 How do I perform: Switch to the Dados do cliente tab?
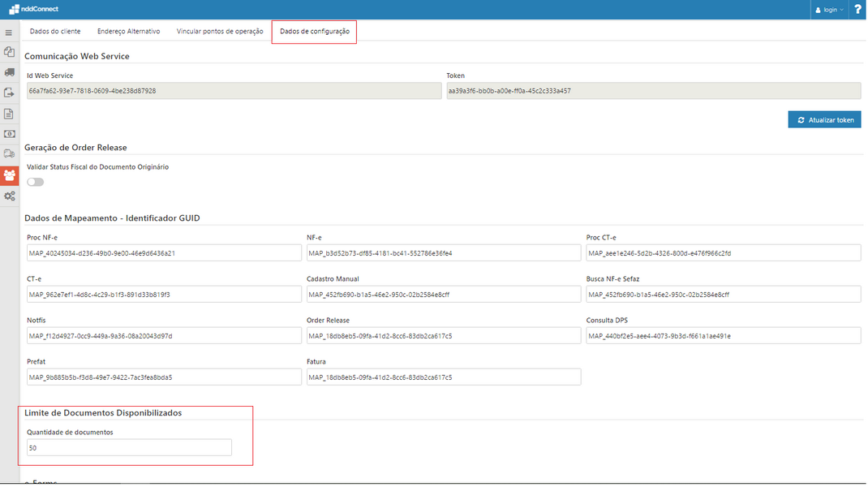click(x=55, y=32)
